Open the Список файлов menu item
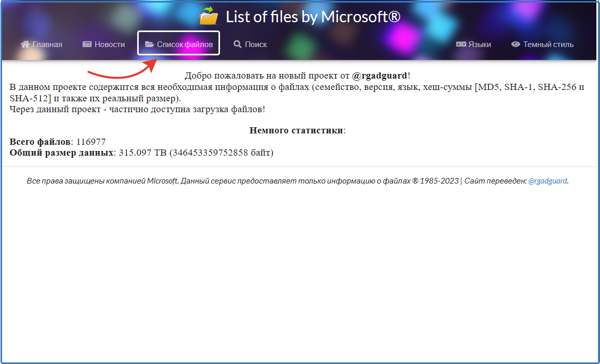Image resolution: width=600 pixels, height=364 pixels. 179,44
